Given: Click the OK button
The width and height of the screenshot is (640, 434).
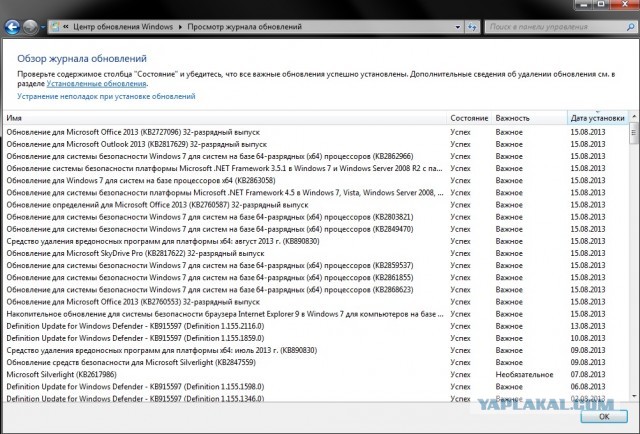Looking at the screenshot, I should [x=604, y=416].
